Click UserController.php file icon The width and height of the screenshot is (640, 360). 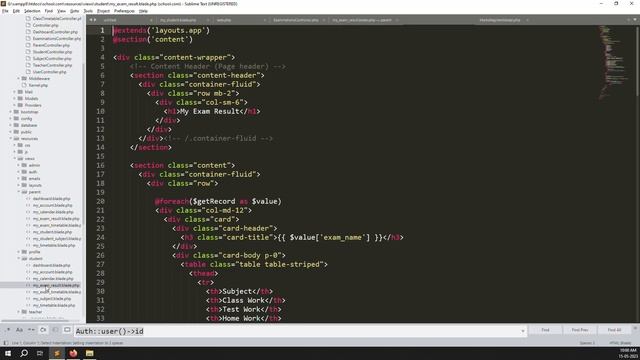pyautogui.click(x=29, y=72)
